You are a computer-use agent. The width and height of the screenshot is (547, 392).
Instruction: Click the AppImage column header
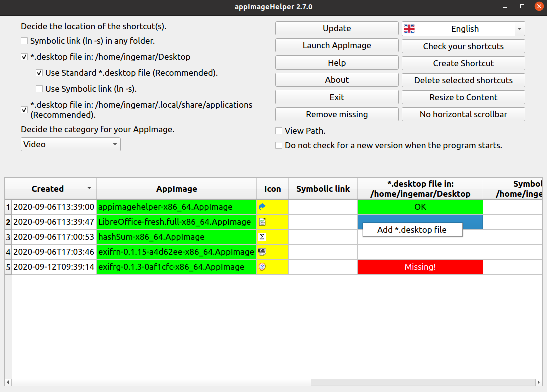click(x=176, y=189)
